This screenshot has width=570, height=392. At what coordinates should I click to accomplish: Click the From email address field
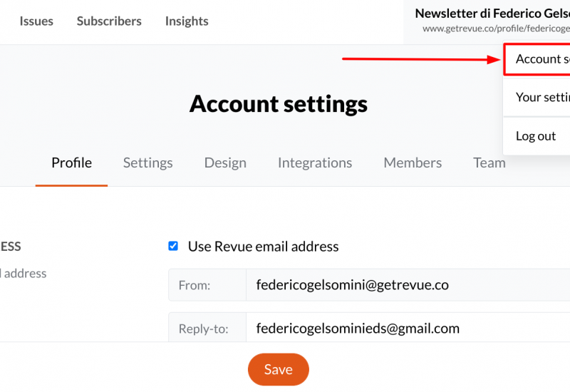[x=408, y=285]
